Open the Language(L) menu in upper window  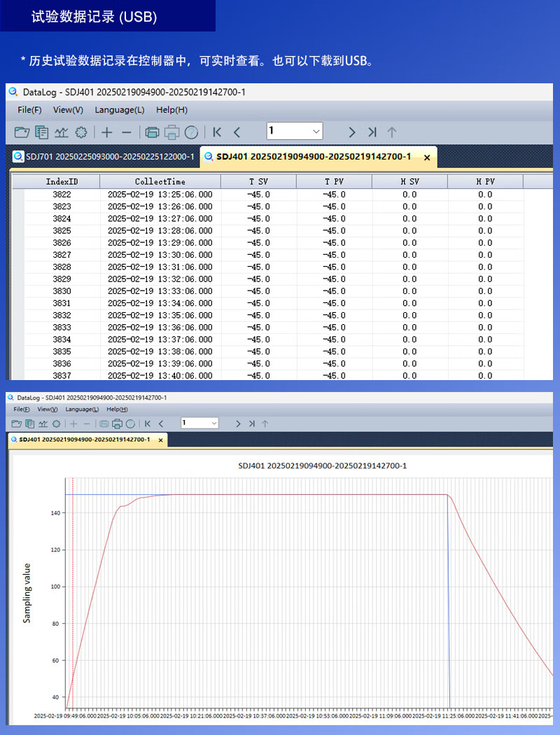pyautogui.click(x=120, y=110)
